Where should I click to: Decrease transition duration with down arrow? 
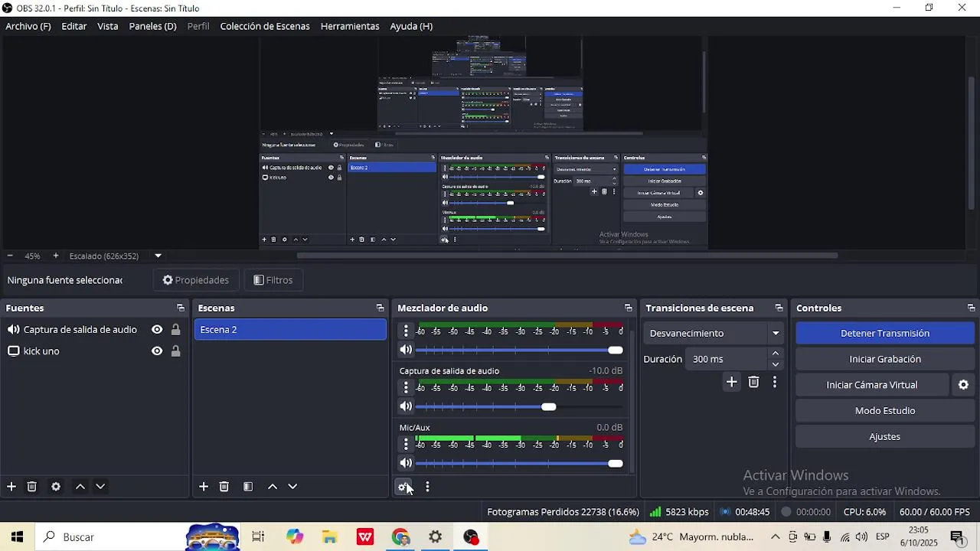click(776, 364)
